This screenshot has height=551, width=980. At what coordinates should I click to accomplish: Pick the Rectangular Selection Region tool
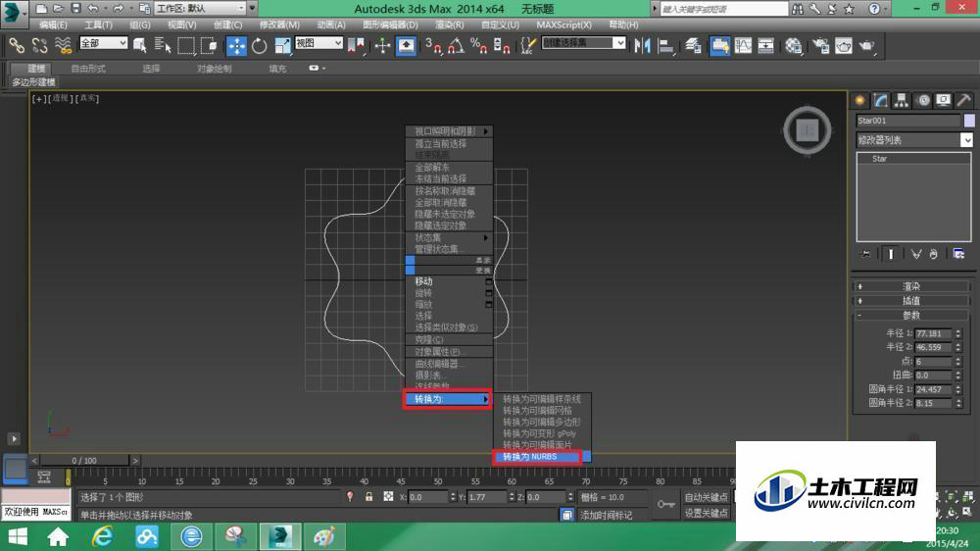point(185,46)
